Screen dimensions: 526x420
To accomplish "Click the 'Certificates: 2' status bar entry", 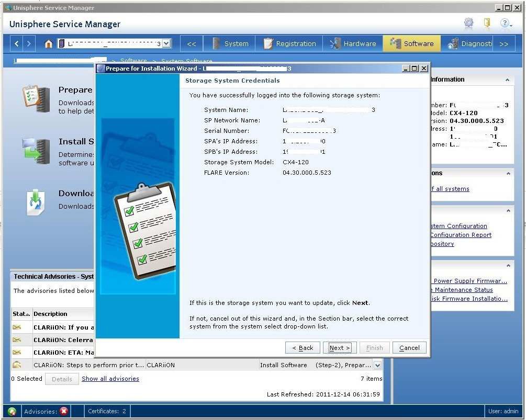I will click(107, 411).
